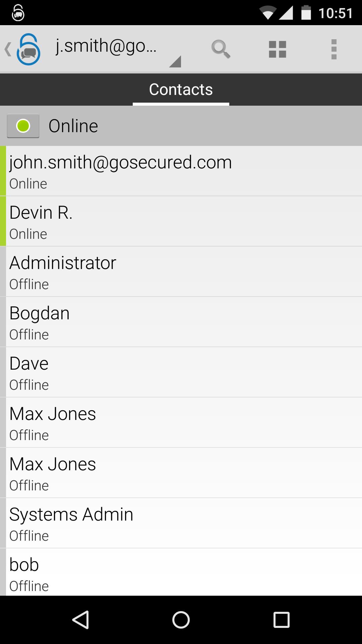The image size is (362, 644).
Task: Toggle the green online status button
Action: 23,126
